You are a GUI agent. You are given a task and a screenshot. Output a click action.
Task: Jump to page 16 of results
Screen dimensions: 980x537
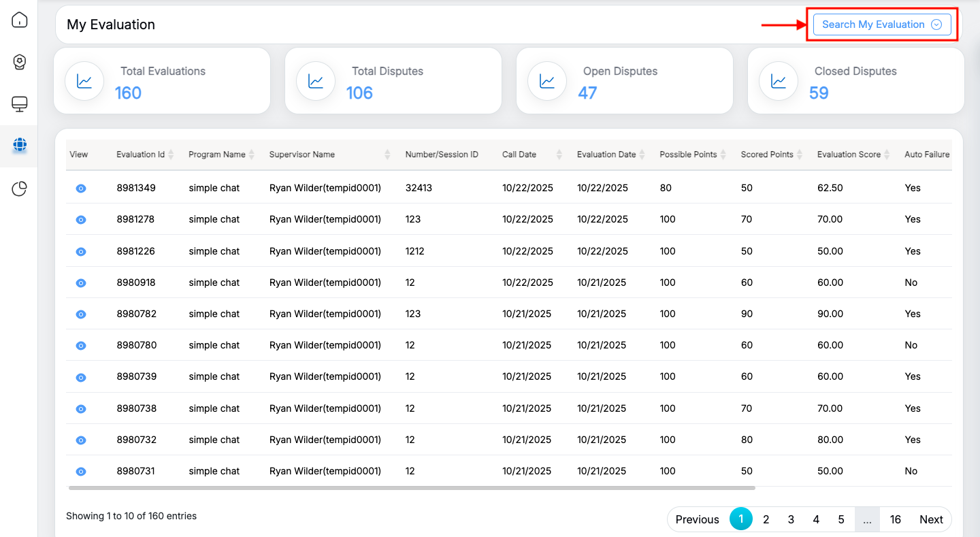895,519
